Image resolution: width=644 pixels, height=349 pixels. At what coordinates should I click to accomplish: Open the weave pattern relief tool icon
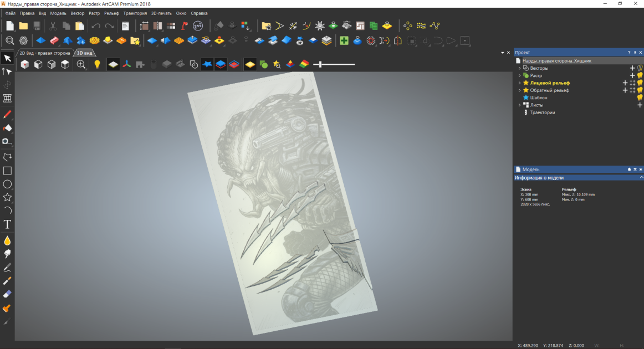click(94, 40)
